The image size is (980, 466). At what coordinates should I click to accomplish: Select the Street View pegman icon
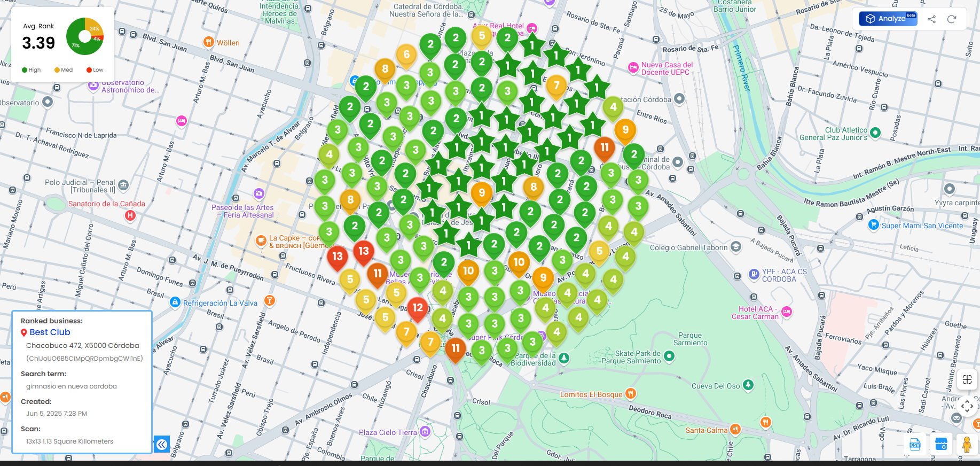(x=967, y=445)
